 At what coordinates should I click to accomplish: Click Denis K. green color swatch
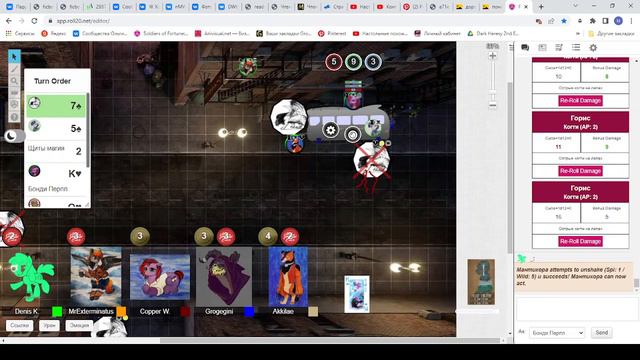(57, 311)
